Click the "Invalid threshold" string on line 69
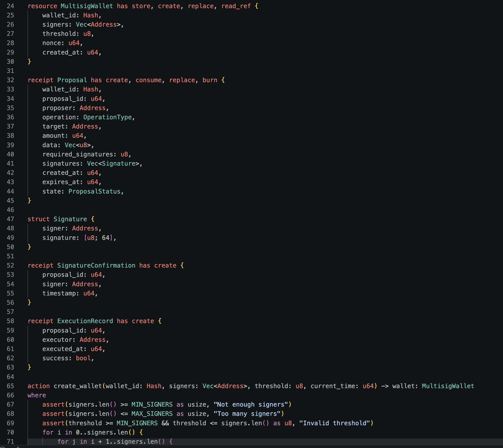Image resolution: width=503 pixels, height=448 pixels. point(334,423)
